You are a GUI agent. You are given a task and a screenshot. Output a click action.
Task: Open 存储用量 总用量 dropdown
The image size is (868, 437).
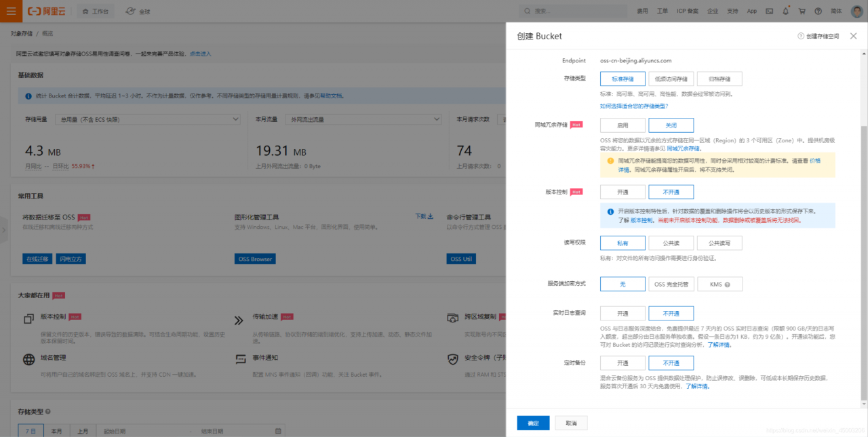(x=147, y=119)
